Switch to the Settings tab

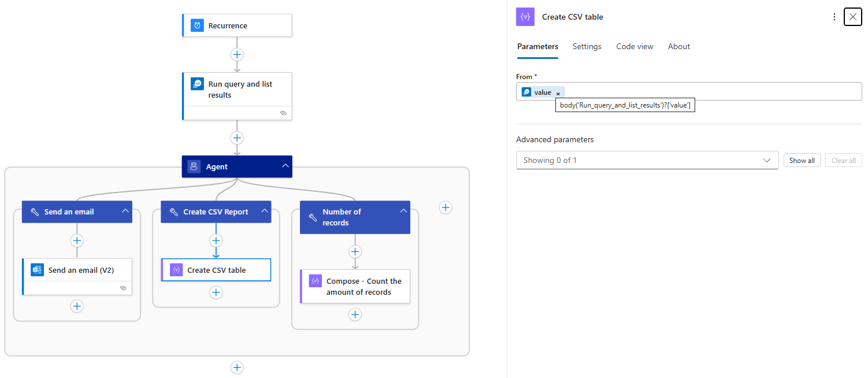coord(587,46)
